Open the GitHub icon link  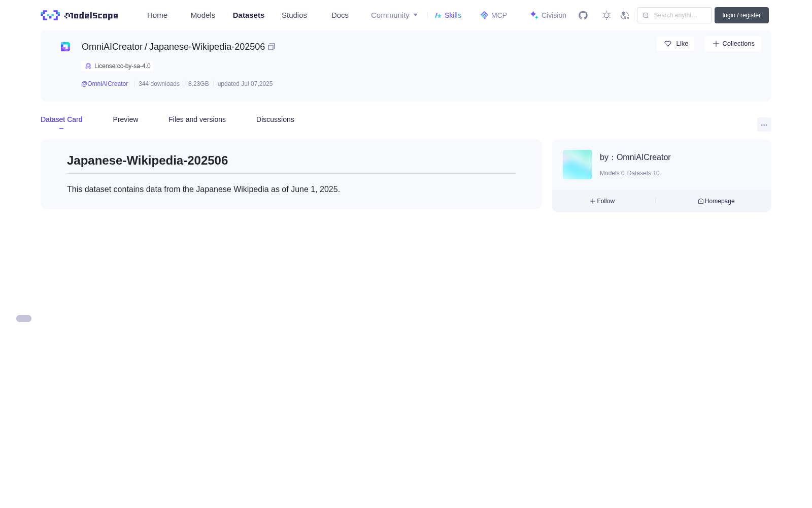[x=583, y=15]
